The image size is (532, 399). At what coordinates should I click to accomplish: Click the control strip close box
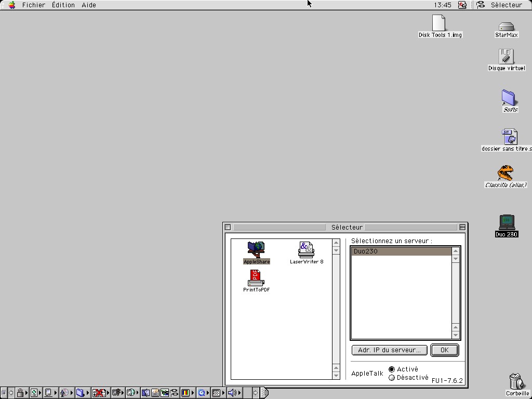3,393
